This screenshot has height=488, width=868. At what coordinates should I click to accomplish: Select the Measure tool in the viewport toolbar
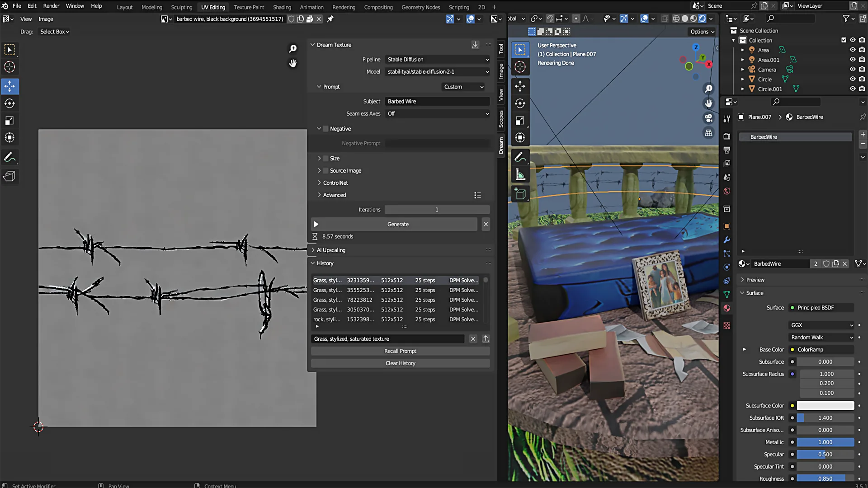(x=520, y=174)
